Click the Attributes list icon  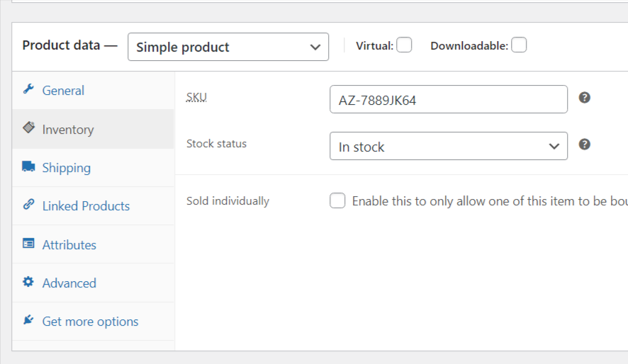pyautogui.click(x=28, y=243)
